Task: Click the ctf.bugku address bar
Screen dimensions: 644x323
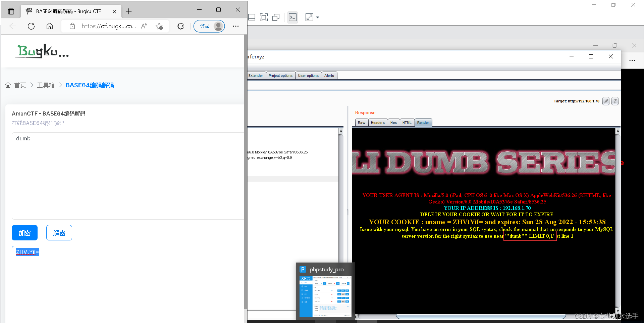Action: [109, 26]
